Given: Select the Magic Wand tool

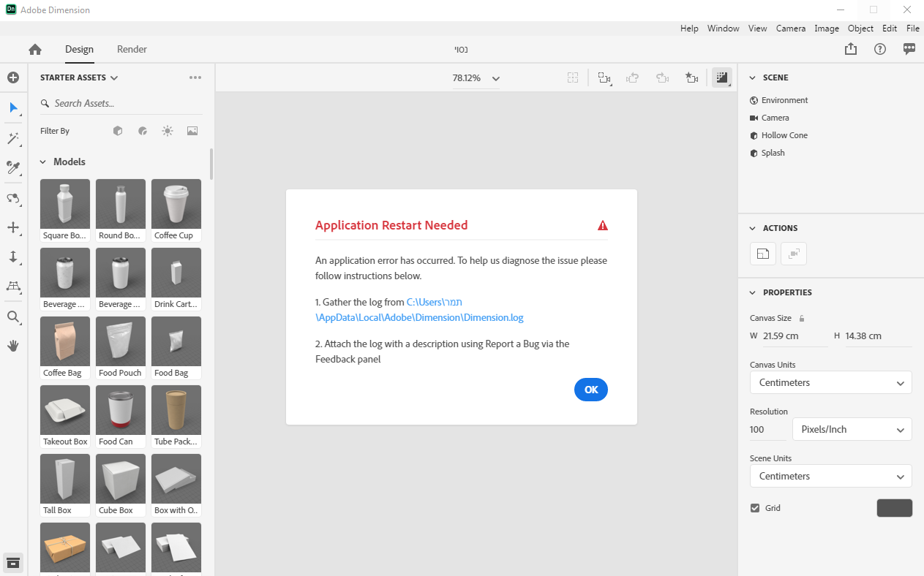Looking at the screenshot, I should [13, 138].
